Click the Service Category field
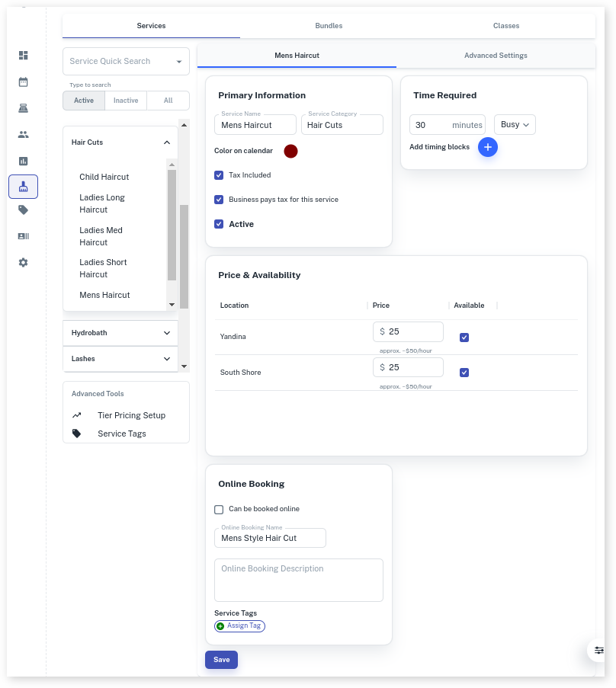Viewport: 616px width, 688px height. pyautogui.click(x=342, y=125)
